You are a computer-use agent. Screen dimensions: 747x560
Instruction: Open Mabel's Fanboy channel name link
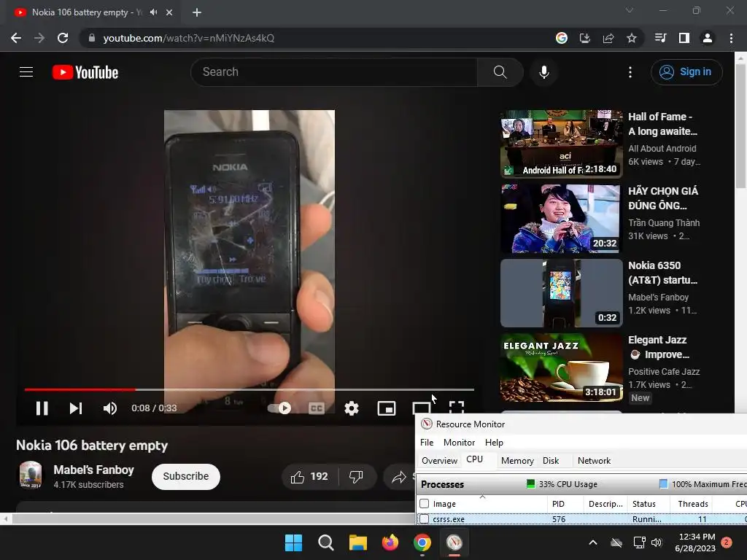tap(93, 470)
